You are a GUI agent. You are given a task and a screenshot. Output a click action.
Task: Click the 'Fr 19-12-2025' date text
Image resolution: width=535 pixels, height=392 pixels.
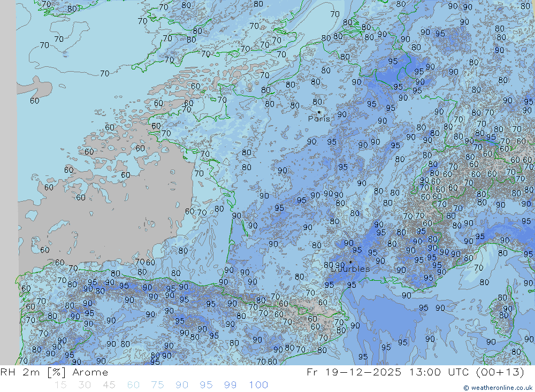tap(354, 372)
